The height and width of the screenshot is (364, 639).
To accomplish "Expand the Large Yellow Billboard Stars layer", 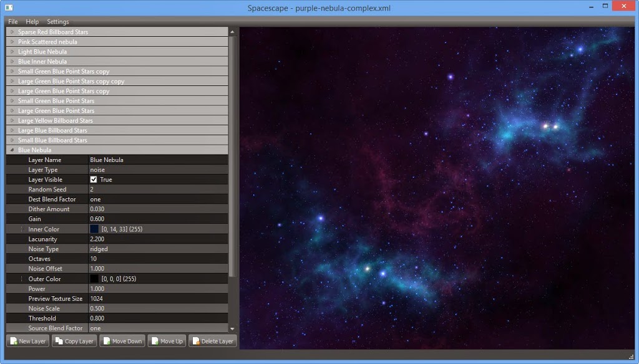I will 12,120.
